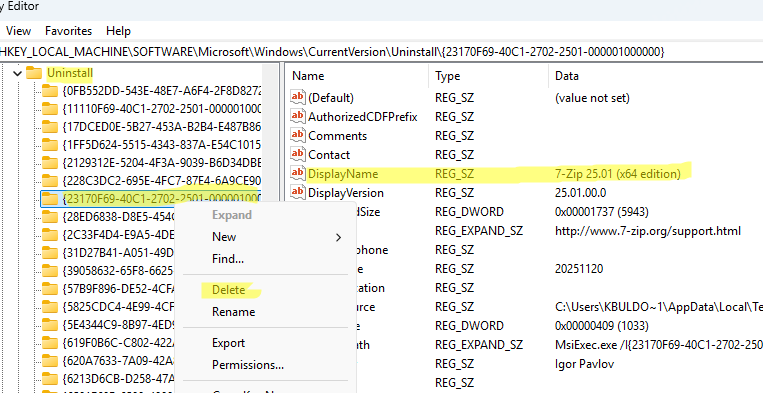Screen dimensions: 763x393
Task: Open the New submenu in context menu
Action: point(266,237)
